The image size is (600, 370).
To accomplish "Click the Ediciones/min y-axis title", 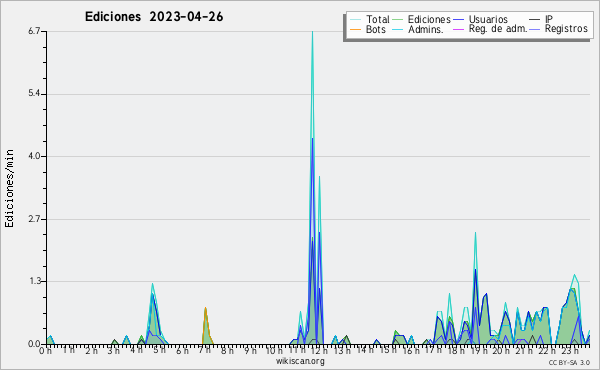I will click(9, 188).
